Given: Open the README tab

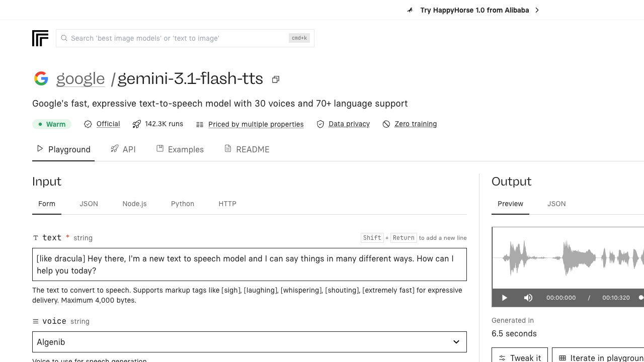Looking at the screenshot, I should click(247, 149).
